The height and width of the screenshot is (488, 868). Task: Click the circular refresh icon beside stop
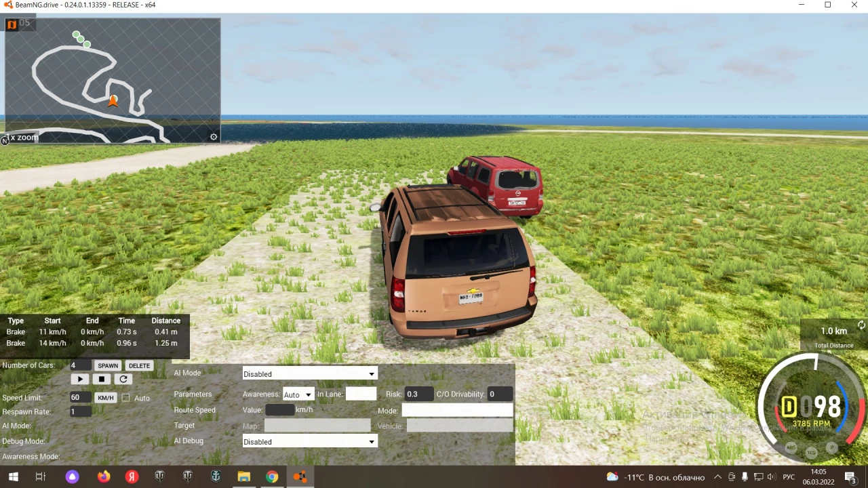point(123,379)
